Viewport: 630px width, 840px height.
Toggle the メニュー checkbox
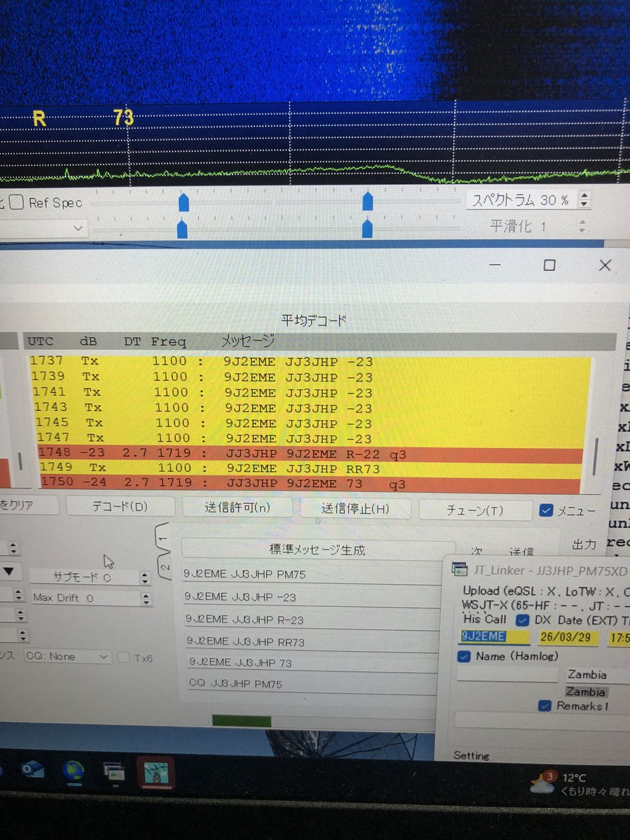(546, 510)
